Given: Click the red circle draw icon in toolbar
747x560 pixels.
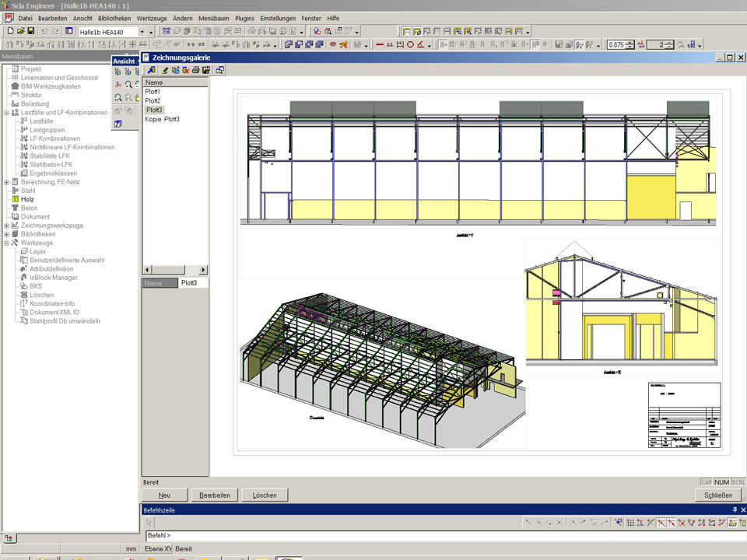Looking at the screenshot, I should (x=410, y=44).
